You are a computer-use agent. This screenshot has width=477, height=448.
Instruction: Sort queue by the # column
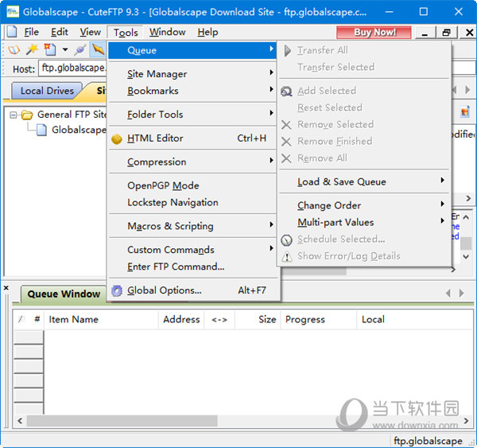tap(37, 319)
